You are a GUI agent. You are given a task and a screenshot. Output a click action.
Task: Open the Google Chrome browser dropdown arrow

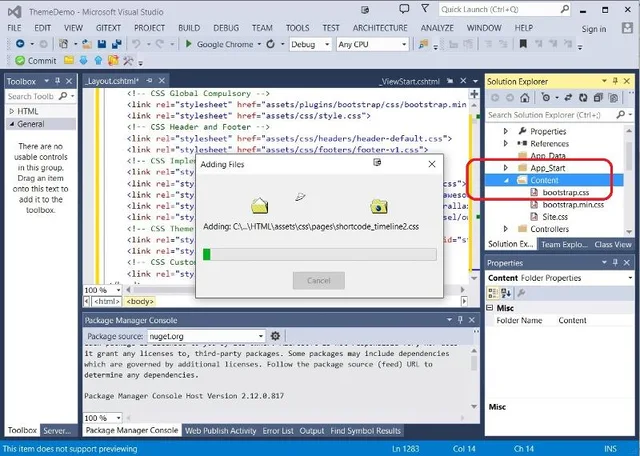pos(259,44)
